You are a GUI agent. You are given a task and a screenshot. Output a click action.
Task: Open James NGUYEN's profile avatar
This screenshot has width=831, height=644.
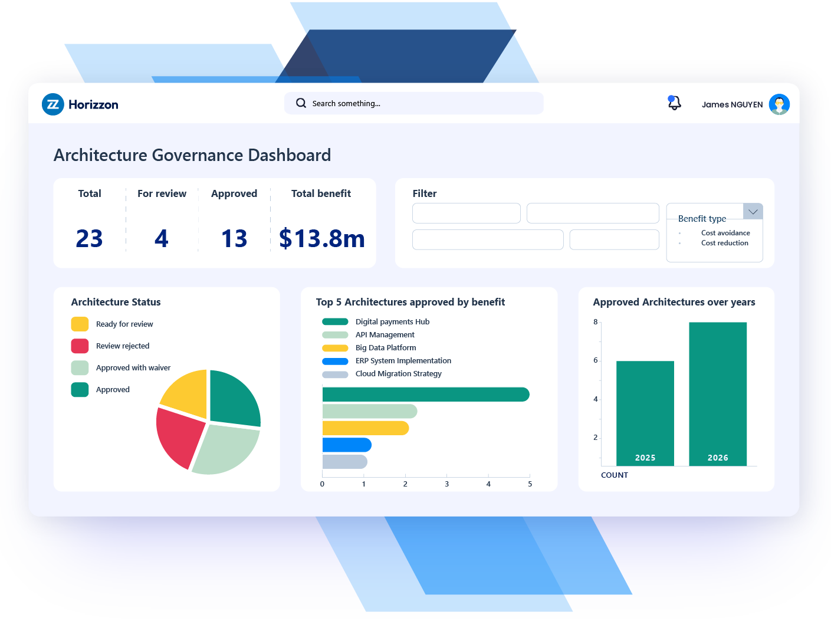click(x=779, y=104)
